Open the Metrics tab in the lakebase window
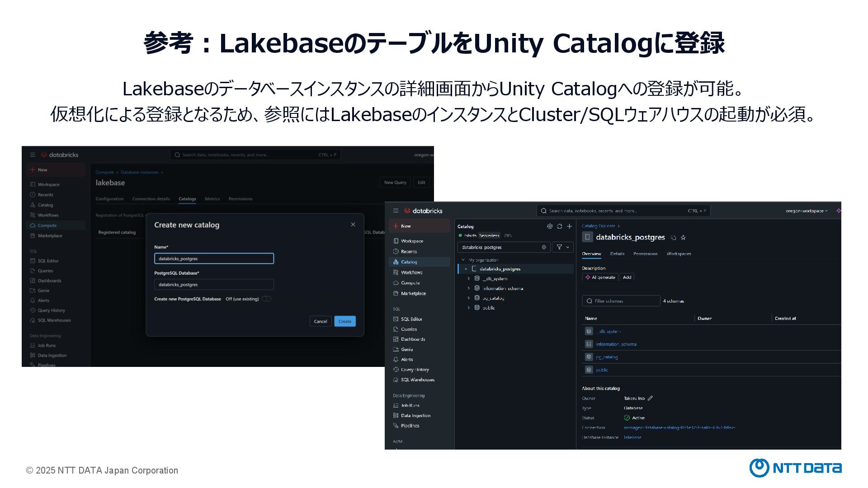 click(x=212, y=199)
